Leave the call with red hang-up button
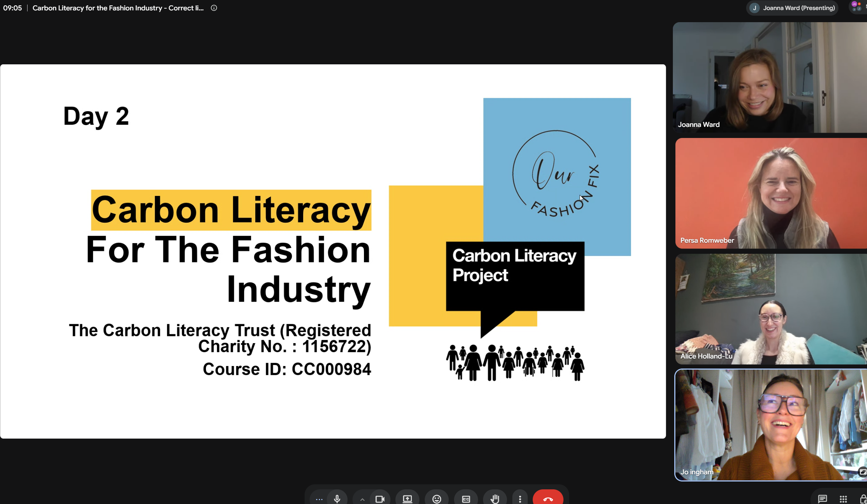Viewport: 867px width, 504px height. [x=548, y=498]
